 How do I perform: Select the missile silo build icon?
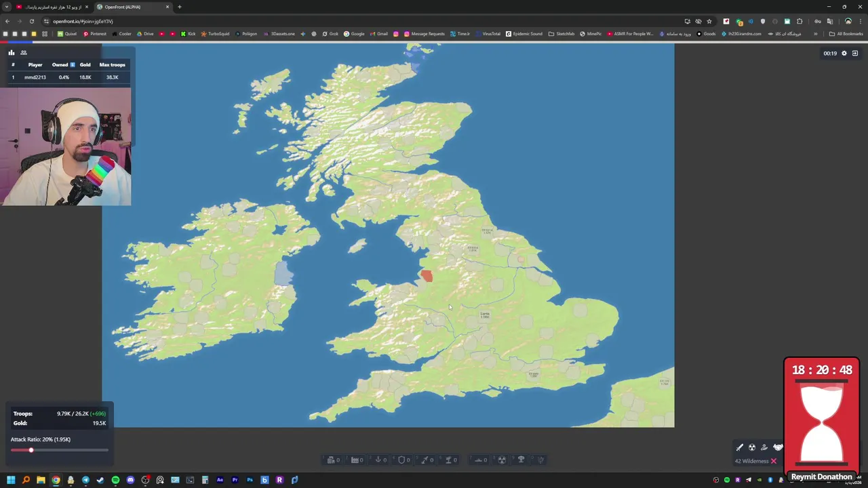(x=425, y=460)
